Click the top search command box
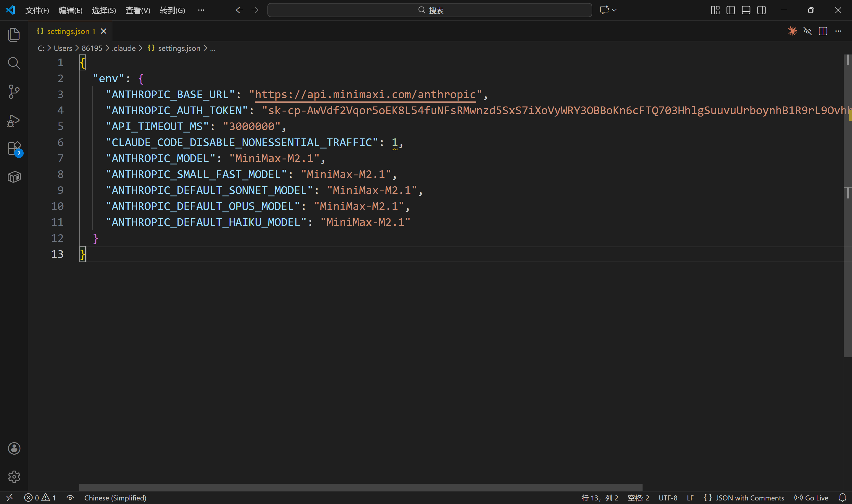Viewport: 852px width, 504px height. click(429, 10)
